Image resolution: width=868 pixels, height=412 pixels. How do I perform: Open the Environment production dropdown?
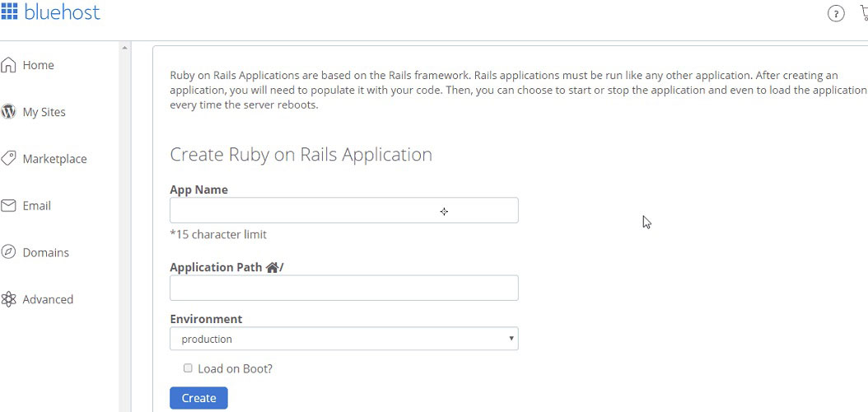point(343,339)
